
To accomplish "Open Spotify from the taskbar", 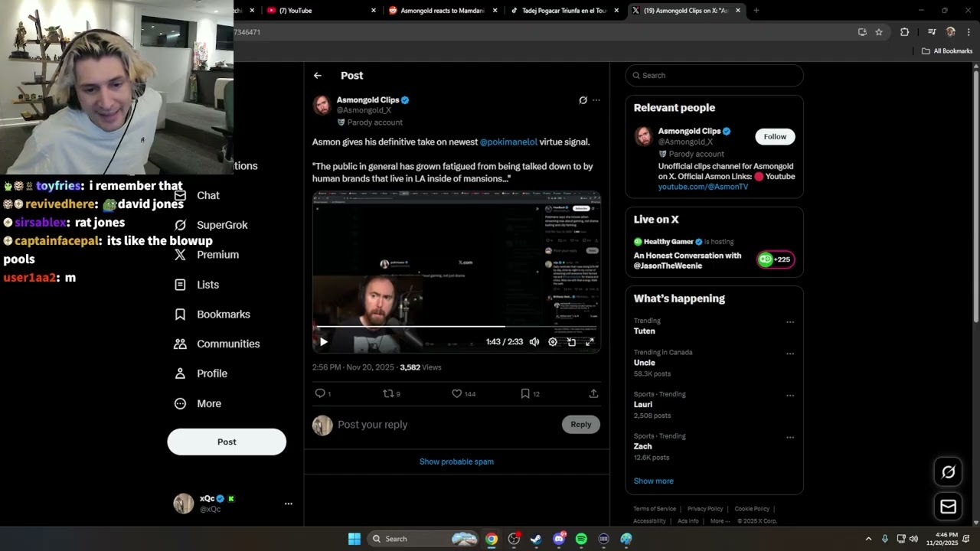I will 581,539.
